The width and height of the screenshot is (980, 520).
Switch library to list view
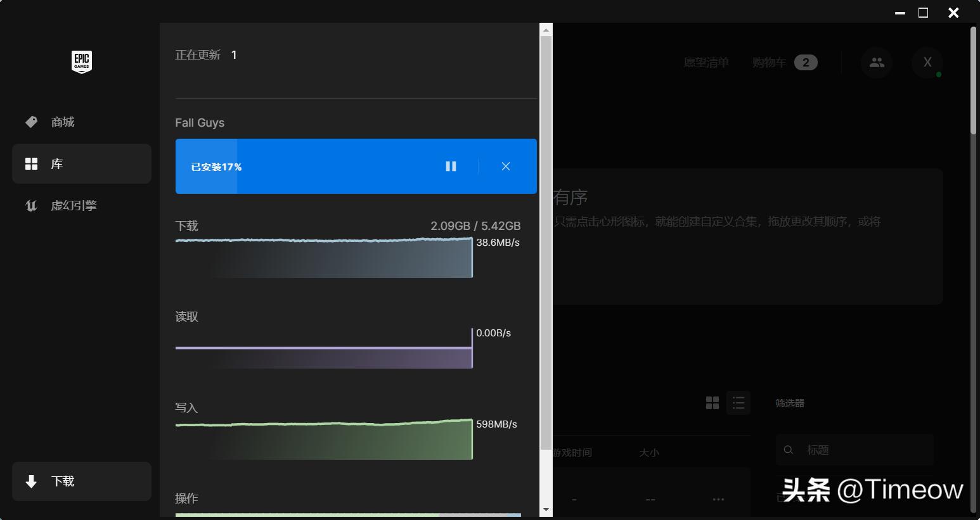(738, 403)
